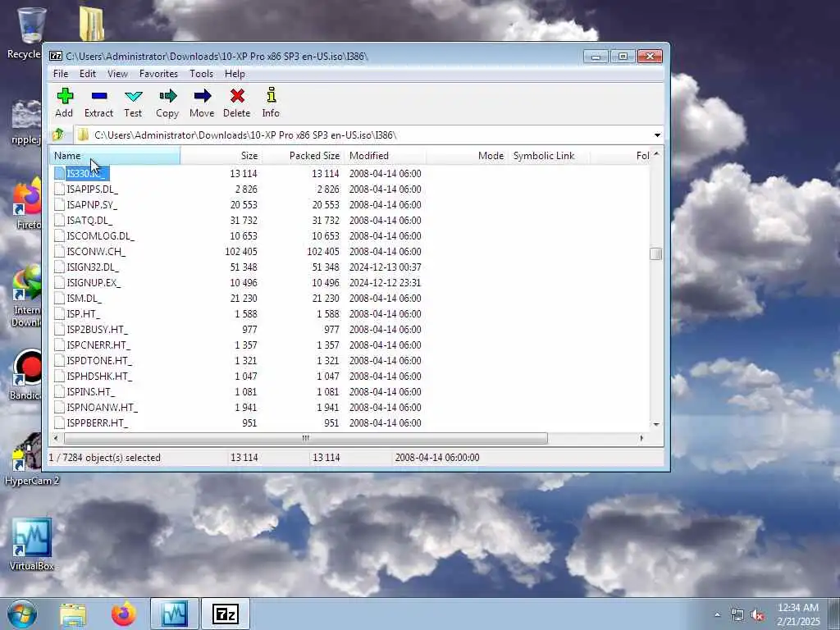The height and width of the screenshot is (630, 840).
Task: Select the ISIGN32.DL_ file
Action: point(92,267)
